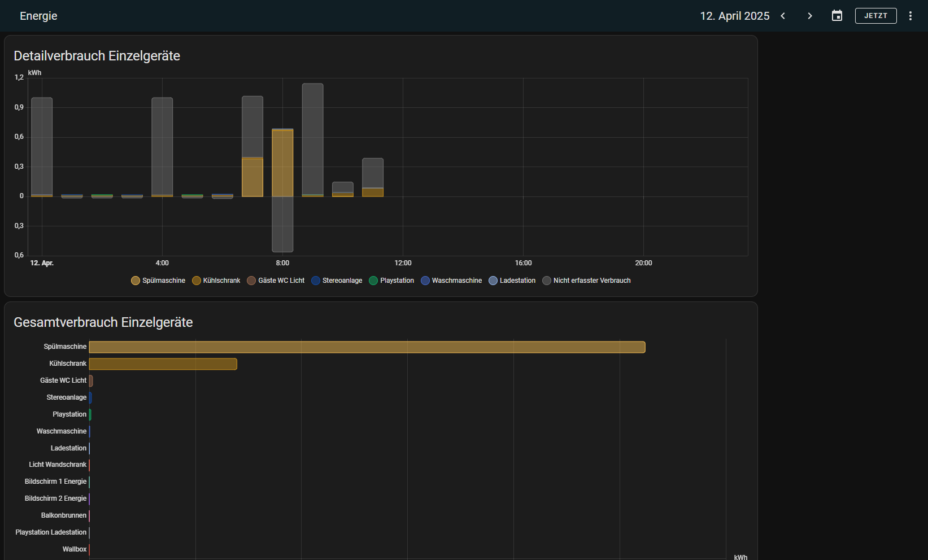The width and height of the screenshot is (928, 560).
Task: Open the three-dot overflow menu
Action: [x=910, y=16]
